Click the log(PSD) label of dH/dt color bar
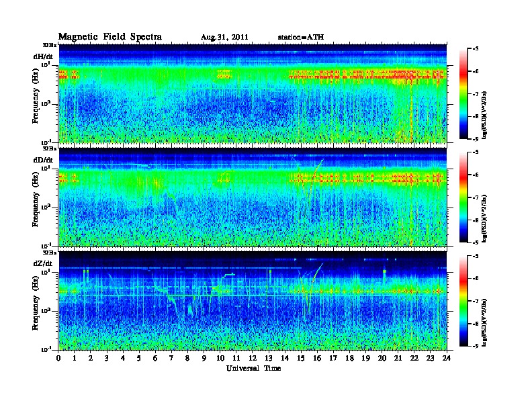 click(x=485, y=115)
